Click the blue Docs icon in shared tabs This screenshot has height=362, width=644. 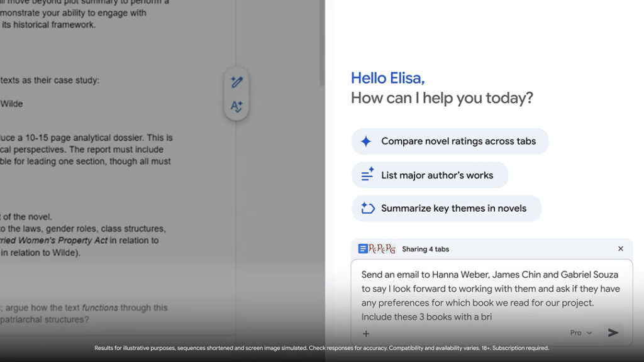click(363, 249)
